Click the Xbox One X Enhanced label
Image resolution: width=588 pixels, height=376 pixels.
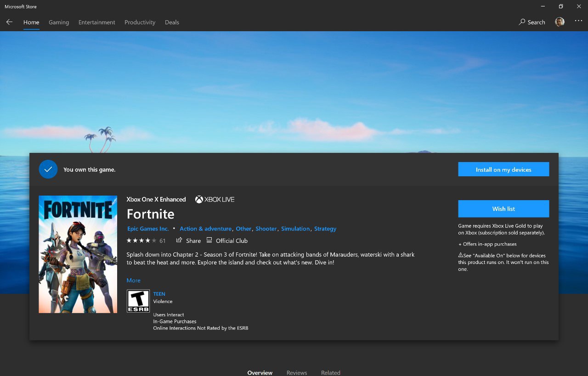(156, 199)
